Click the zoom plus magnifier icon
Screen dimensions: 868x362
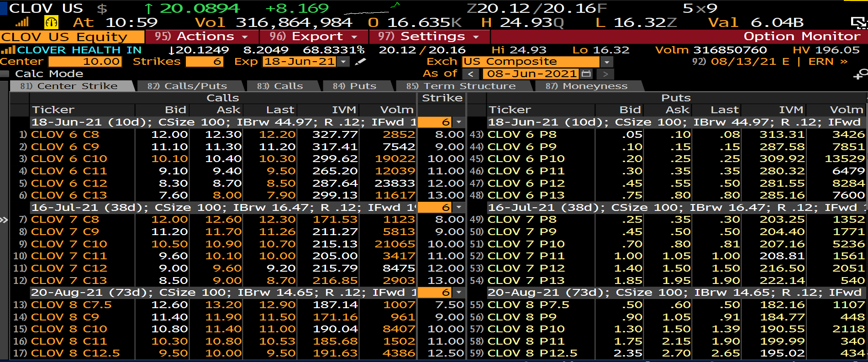(x=860, y=74)
